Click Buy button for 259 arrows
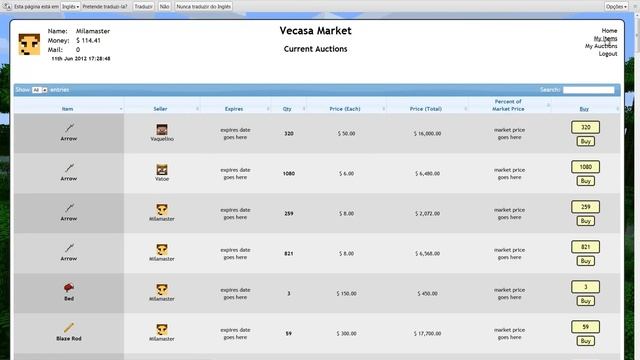The width and height of the screenshot is (640, 360). click(586, 221)
